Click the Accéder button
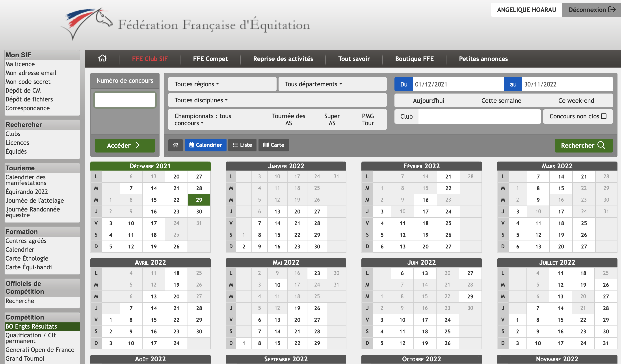This screenshot has height=364, width=621. [x=125, y=145]
